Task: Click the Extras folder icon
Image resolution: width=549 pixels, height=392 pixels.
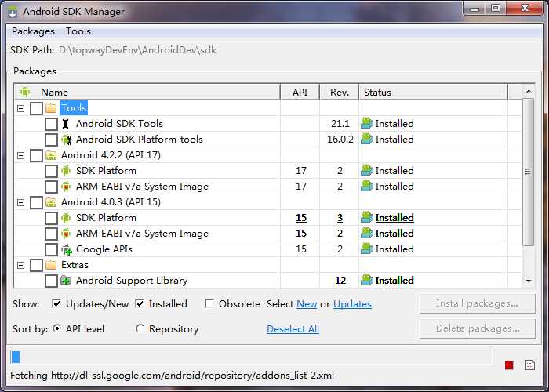Action: [51, 265]
